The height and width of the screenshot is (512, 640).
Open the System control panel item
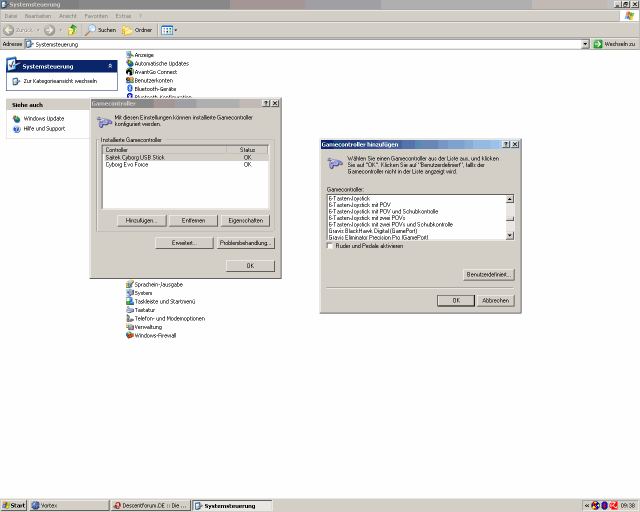139,293
